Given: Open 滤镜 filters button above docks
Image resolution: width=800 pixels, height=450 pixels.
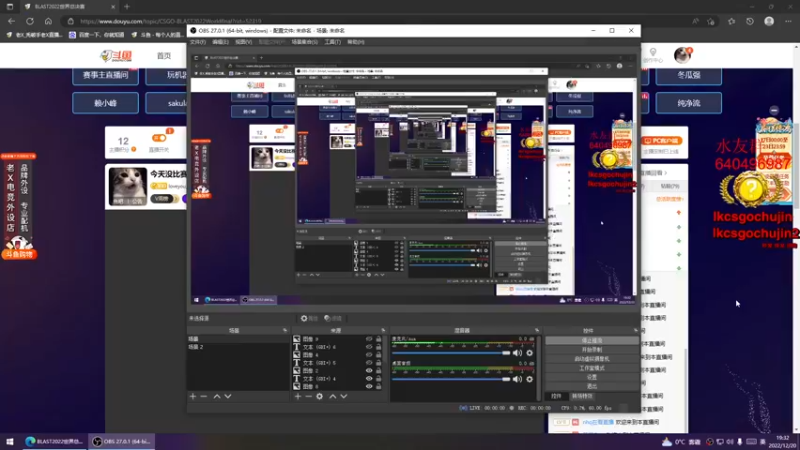Looking at the screenshot, I should (x=333, y=318).
